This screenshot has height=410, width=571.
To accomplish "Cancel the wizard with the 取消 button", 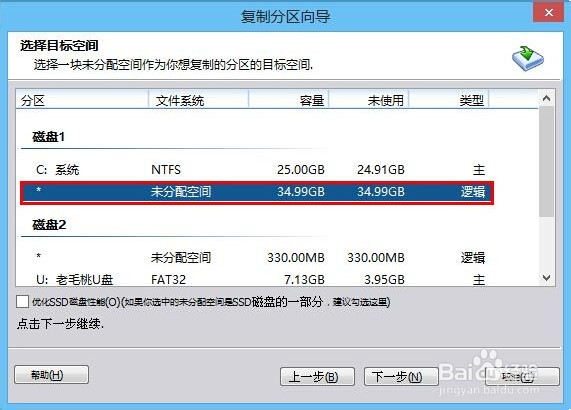I will [x=523, y=377].
